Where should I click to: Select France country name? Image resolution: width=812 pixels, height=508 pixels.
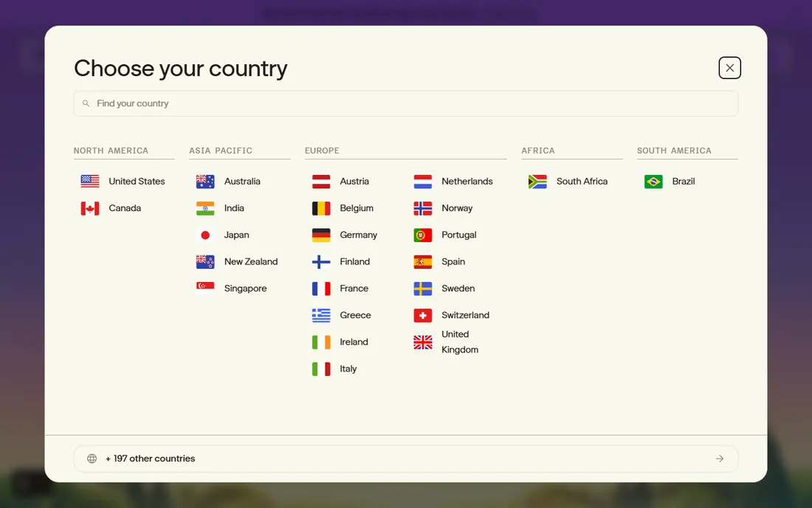pyautogui.click(x=354, y=289)
